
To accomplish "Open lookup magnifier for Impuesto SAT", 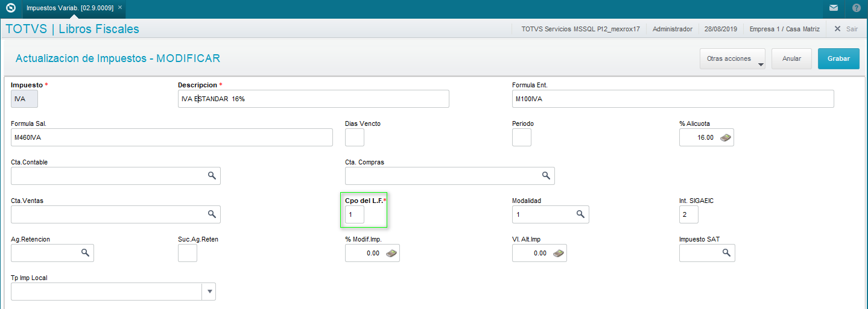I will [x=726, y=253].
